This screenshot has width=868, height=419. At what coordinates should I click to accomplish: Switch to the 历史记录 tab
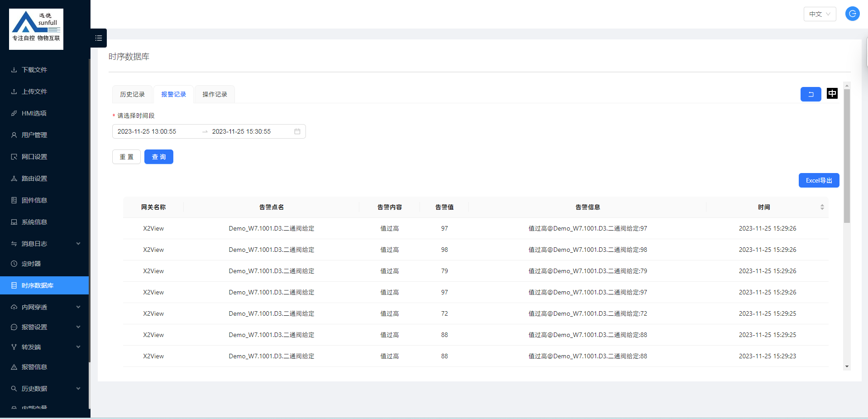pos(132,94)
